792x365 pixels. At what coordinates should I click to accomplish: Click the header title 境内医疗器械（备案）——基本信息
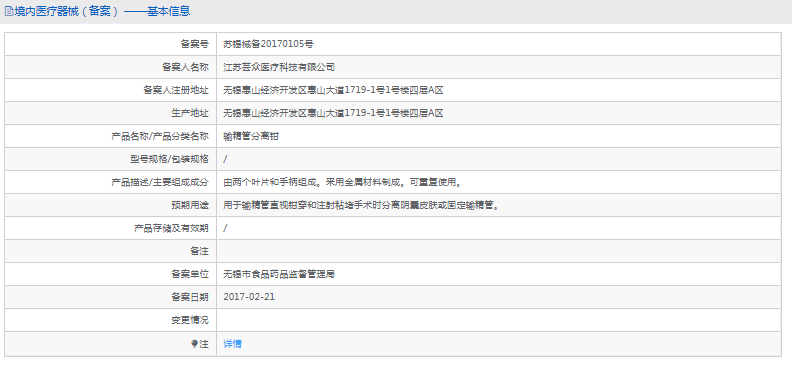[x=102, y=11]
